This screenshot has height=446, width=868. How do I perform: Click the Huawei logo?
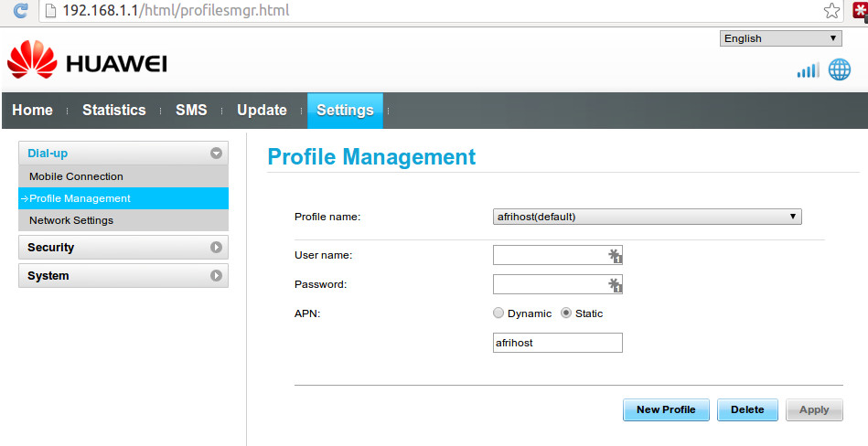click(87, 59)
